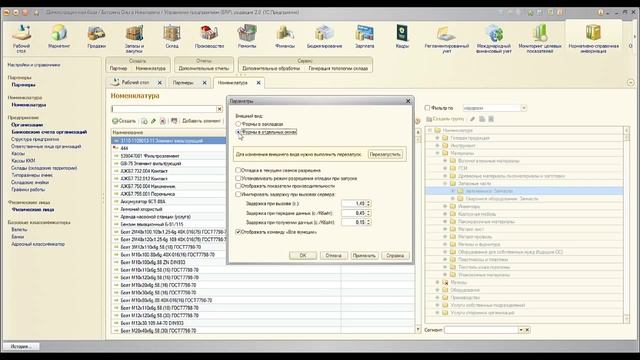Enable Устанавливать режим разрешения отладки при запуске
Screen dimensions: 640x360
click(x=238, y=178)
